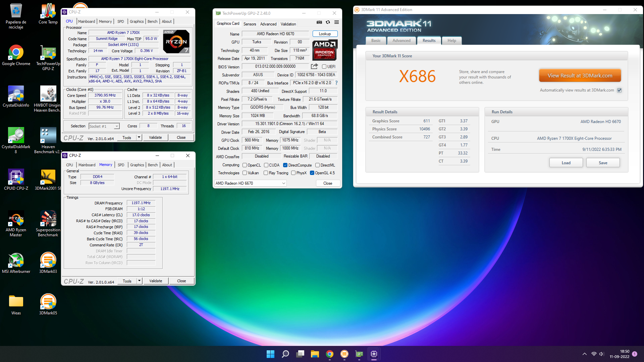This screenshot has width=644, height=362.
Task: Expand the Socket #1 selection dropdown
Action: click(x=117, y=126)
